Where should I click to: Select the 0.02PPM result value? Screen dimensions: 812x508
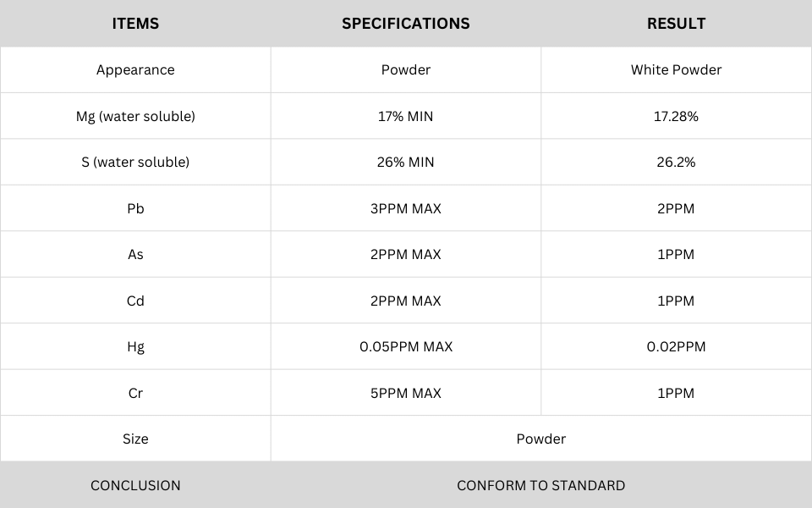676,346
